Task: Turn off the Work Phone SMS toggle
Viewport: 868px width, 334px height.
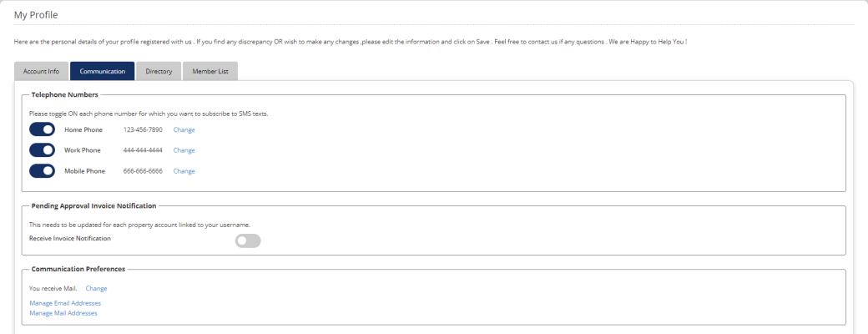Action: click(x=42, y=150)
